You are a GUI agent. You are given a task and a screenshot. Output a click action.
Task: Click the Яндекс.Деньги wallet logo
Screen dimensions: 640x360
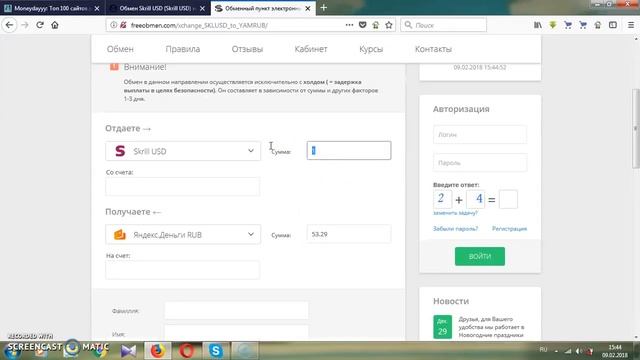[x=120, y=235]
